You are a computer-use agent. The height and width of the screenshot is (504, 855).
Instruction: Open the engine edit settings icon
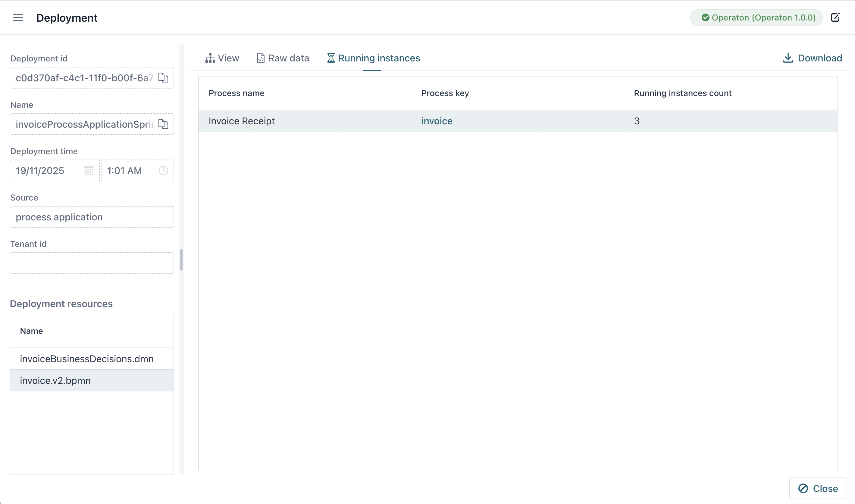click(836, 17)
